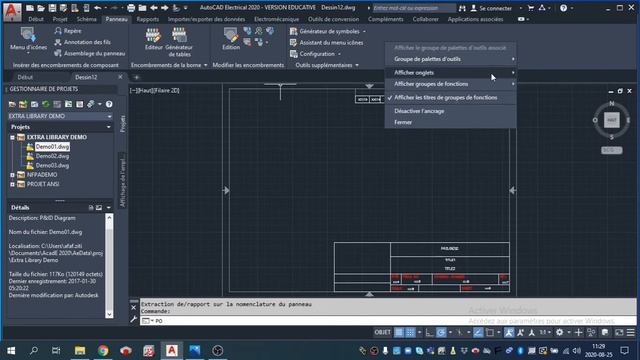Click the command line wrench icon
640x360 pixels.
(134, 320)
